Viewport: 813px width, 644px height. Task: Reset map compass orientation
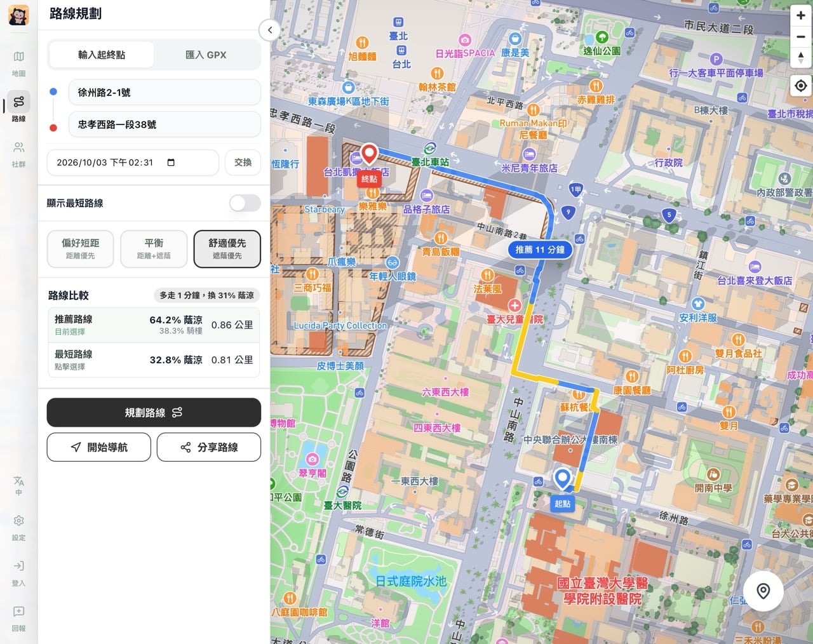800,58
